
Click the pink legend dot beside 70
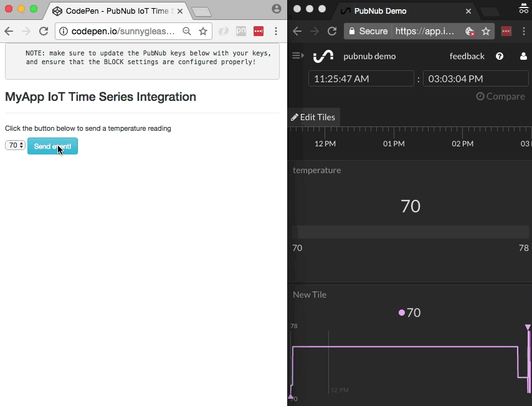(x=402, y=313)
